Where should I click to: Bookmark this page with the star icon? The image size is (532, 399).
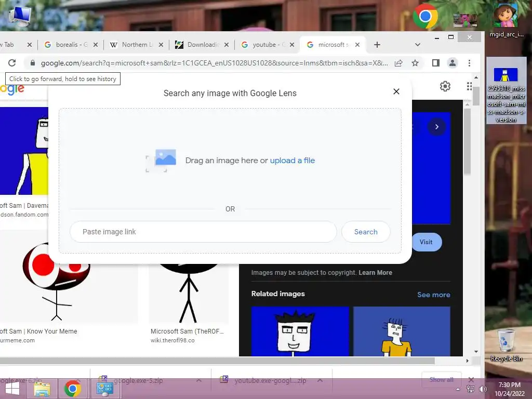coord(415,63)
